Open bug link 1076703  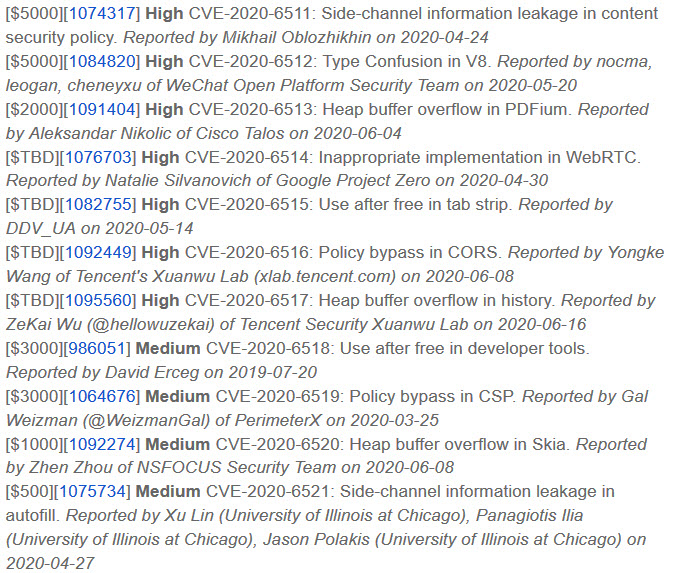click(98, 157)
